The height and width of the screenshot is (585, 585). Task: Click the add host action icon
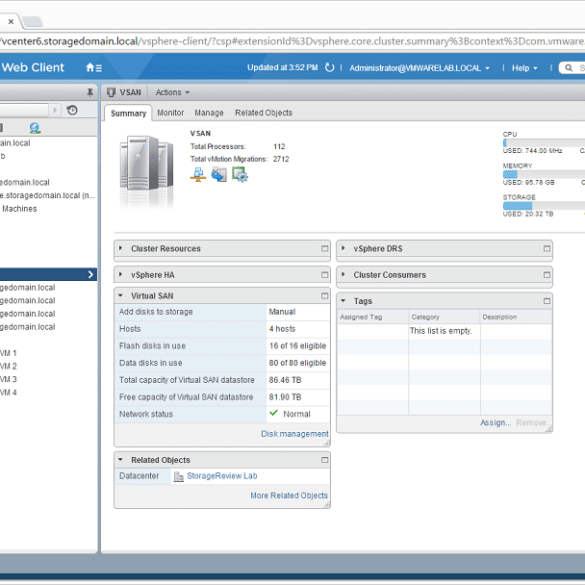point(198,174)
